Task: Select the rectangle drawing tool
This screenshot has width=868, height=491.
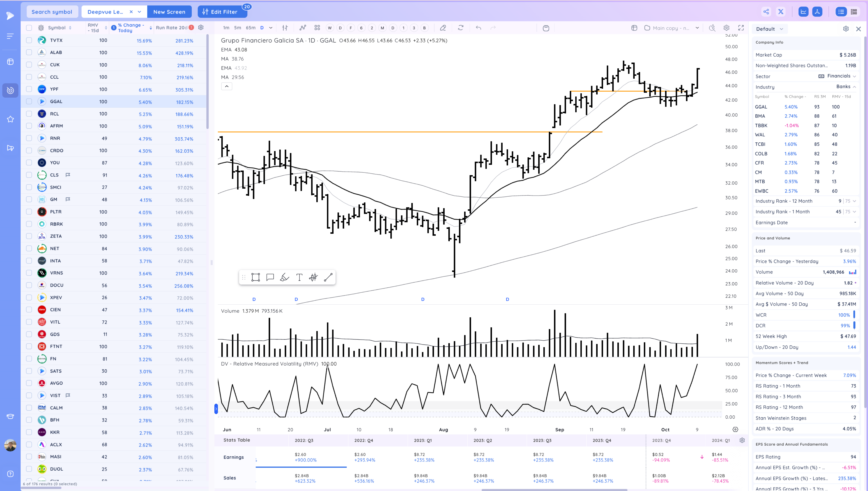Action: tap(255, 277)
